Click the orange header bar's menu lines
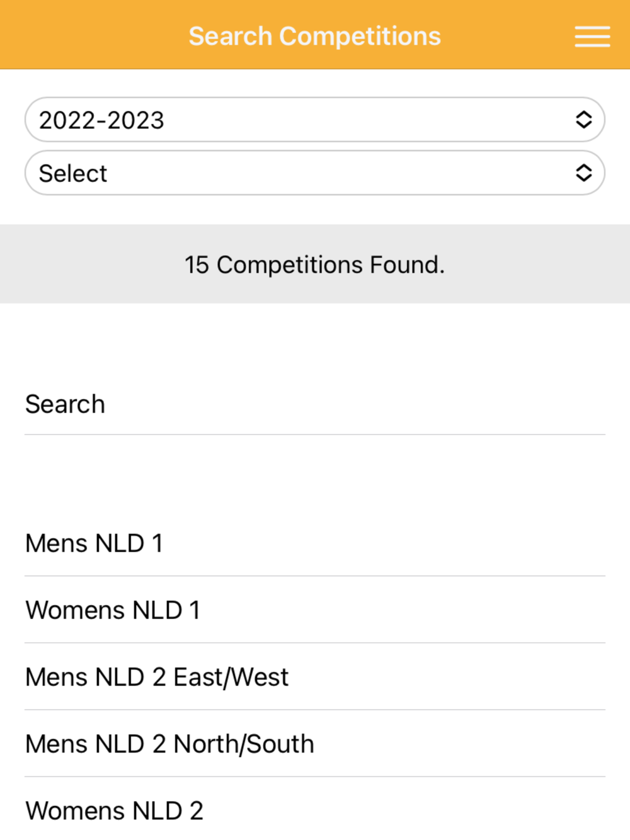 point(592,37)
